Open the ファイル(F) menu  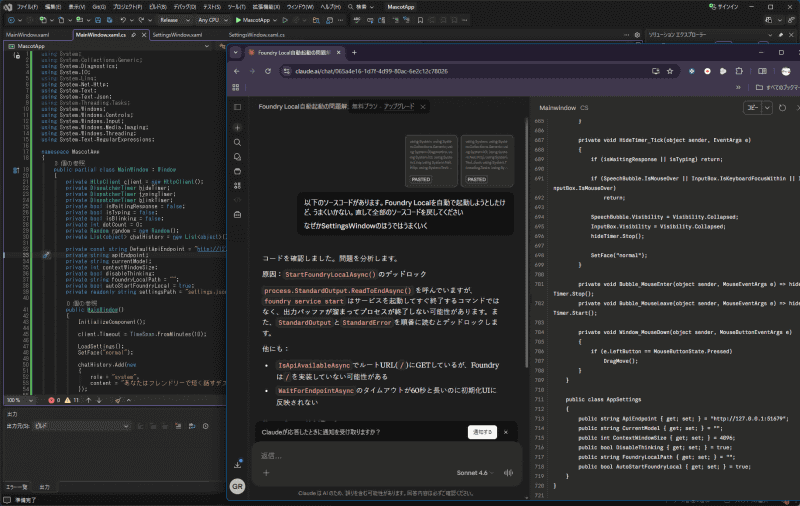pyautogui.click(x=27, y=7)
